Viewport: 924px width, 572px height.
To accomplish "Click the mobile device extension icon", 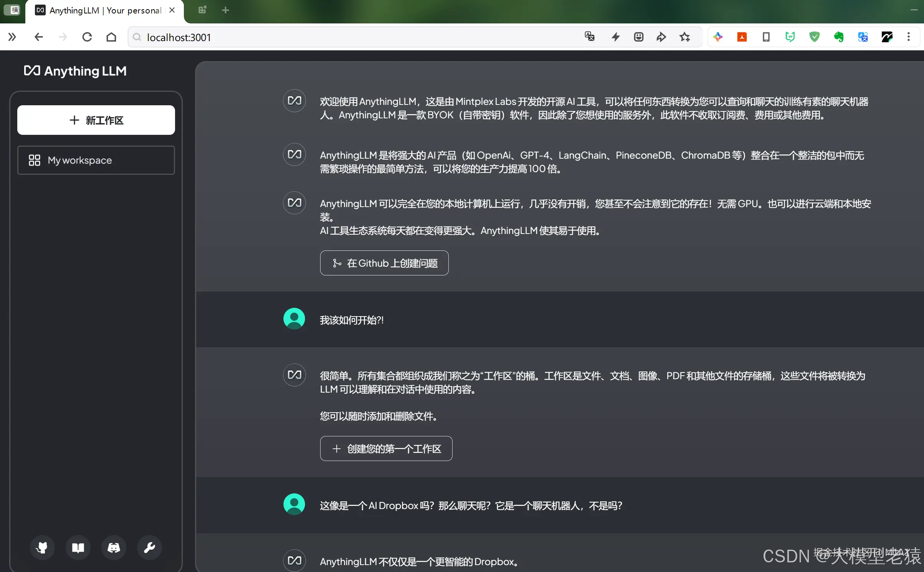I will (766, 37).
